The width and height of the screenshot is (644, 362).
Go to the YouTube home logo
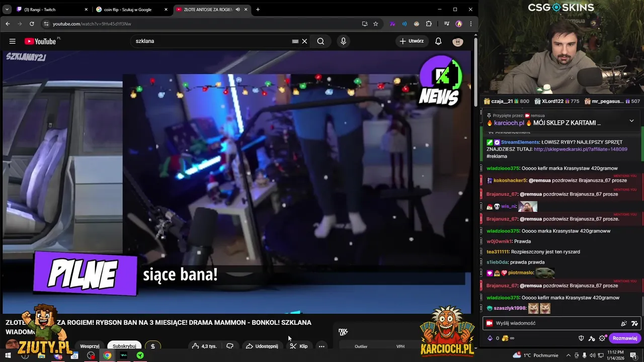[x=40, y=41]
